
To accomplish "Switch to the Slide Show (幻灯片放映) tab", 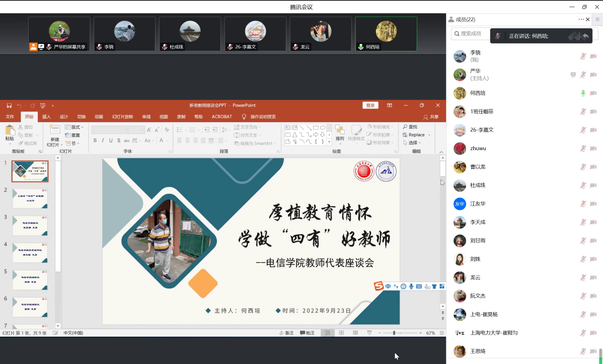I will click(x=123, y=117).
